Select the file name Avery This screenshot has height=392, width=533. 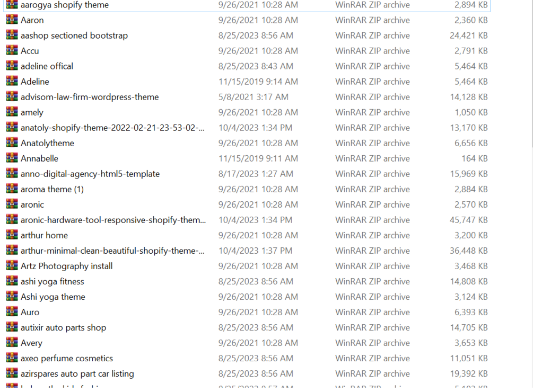[32, 343]
